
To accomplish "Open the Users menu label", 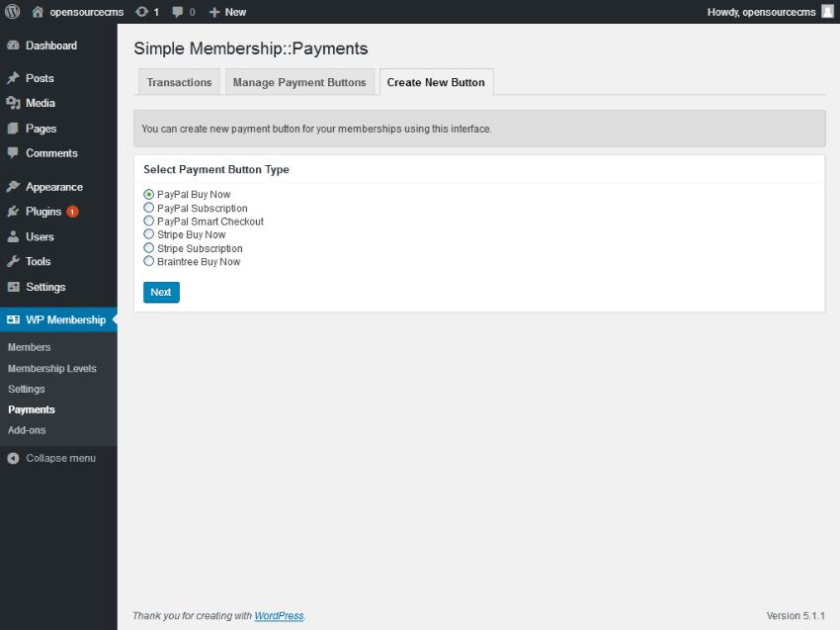I will tap(41, 237).
